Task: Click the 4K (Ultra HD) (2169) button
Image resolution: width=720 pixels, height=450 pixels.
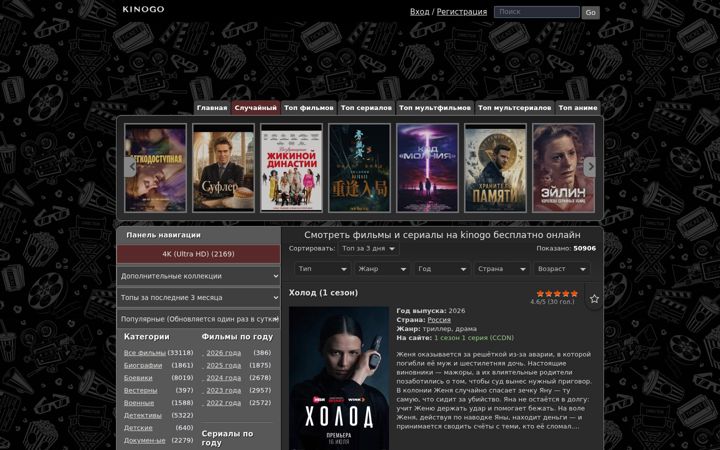Action: pos(198,254)
